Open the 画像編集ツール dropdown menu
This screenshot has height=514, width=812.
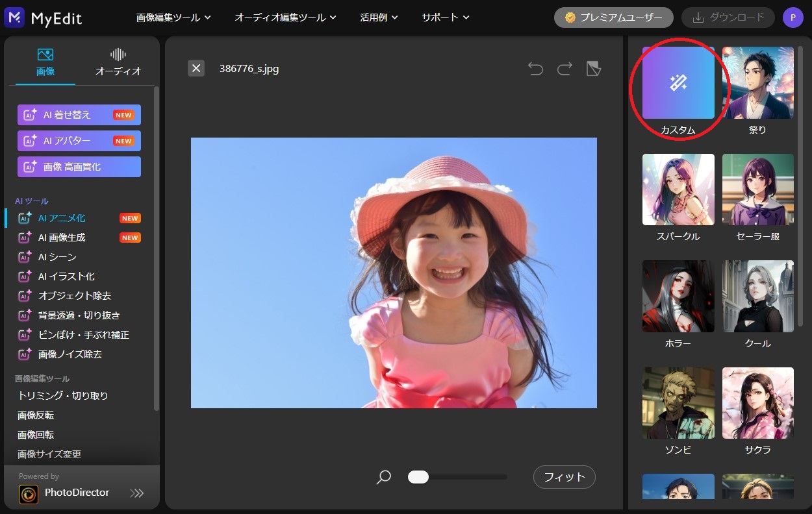pos(173,18)
